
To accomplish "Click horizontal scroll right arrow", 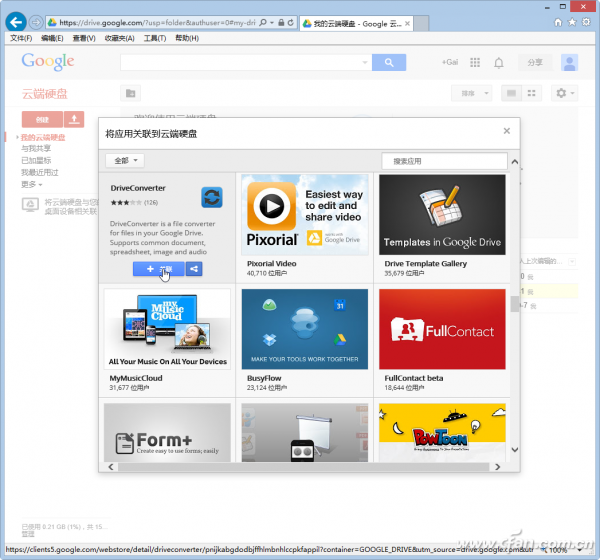I will click(x=497, y=467).
